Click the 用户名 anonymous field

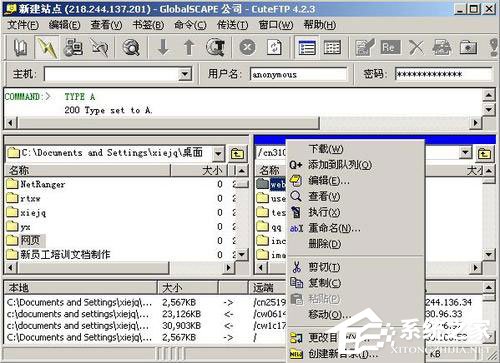(x=298, y=74)
